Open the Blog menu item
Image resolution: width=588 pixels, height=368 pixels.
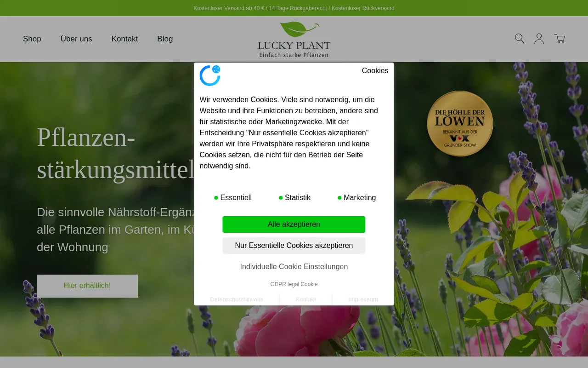click(165, 39)
